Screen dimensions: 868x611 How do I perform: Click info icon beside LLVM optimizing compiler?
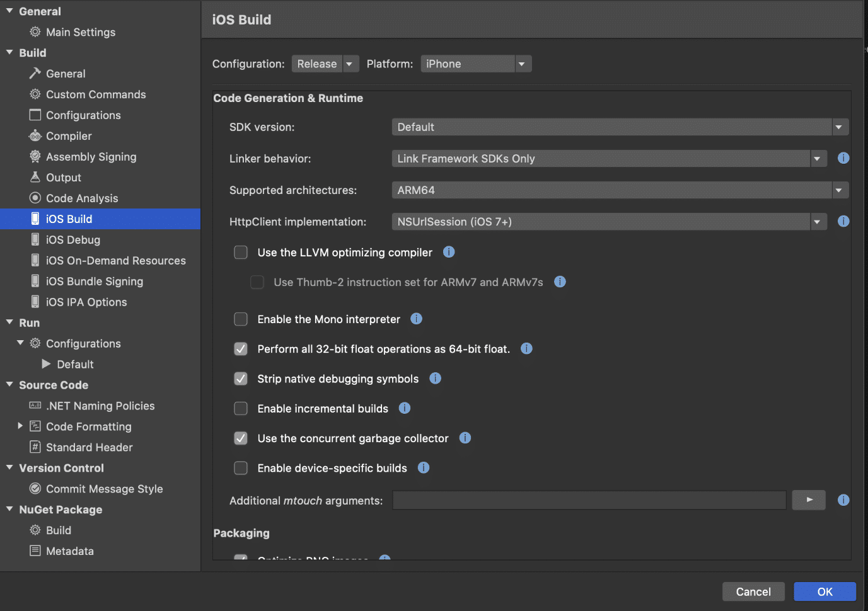click(449, 252)
